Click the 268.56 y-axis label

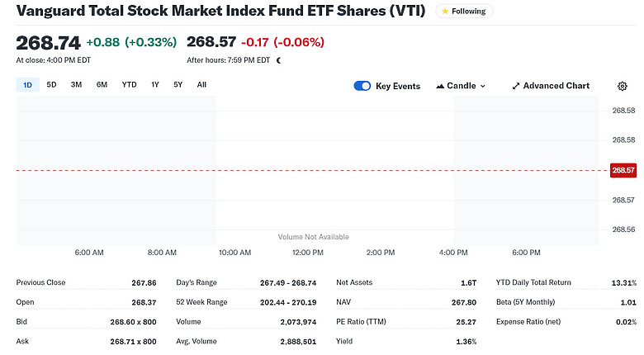point(623,230)
